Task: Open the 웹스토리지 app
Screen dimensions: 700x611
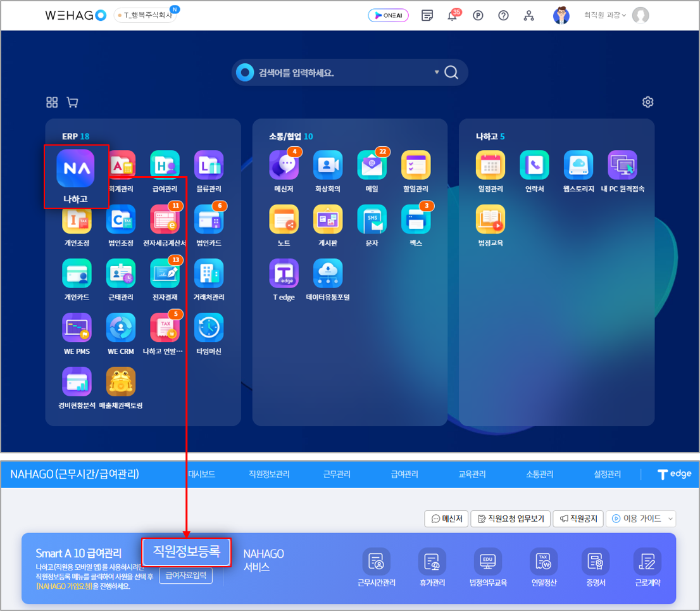Action: (x=578, y=165)
